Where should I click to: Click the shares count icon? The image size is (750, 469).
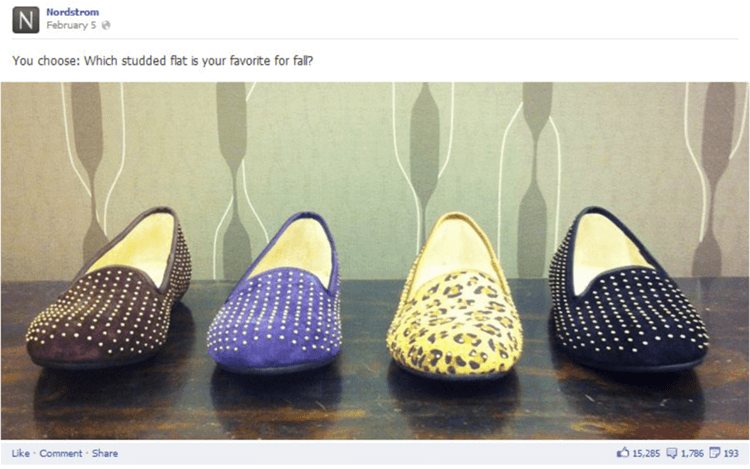point(715,452)
